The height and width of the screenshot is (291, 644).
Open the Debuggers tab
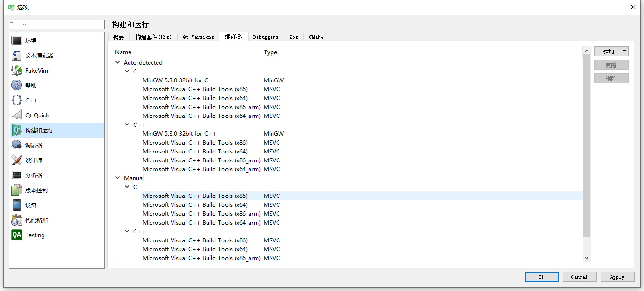(265, 37)
